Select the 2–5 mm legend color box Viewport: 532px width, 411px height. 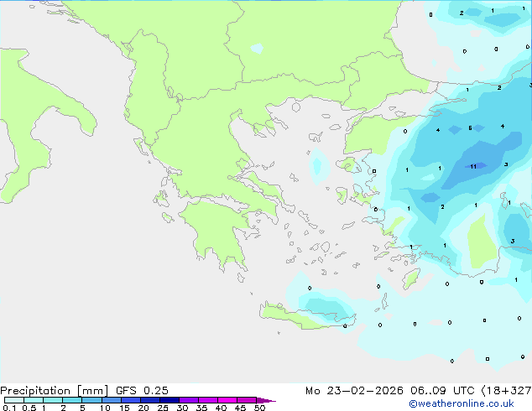72,400
